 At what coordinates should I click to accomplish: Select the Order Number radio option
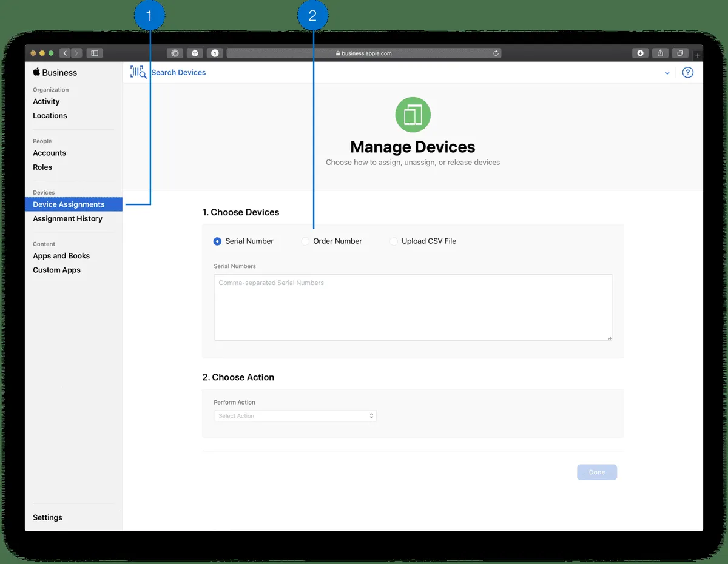pyautogui.click(x=305, y=241)
